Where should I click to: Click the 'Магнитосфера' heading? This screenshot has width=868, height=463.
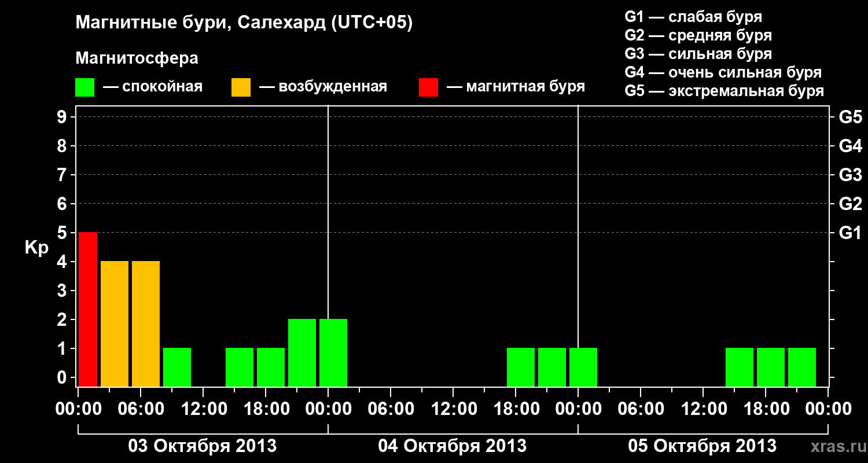coord(137,58)
